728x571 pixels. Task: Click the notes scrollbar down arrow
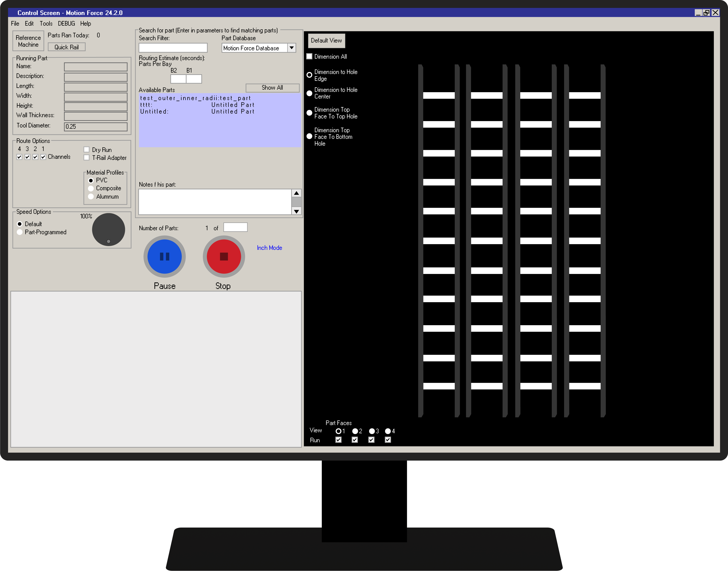point(296,211)
